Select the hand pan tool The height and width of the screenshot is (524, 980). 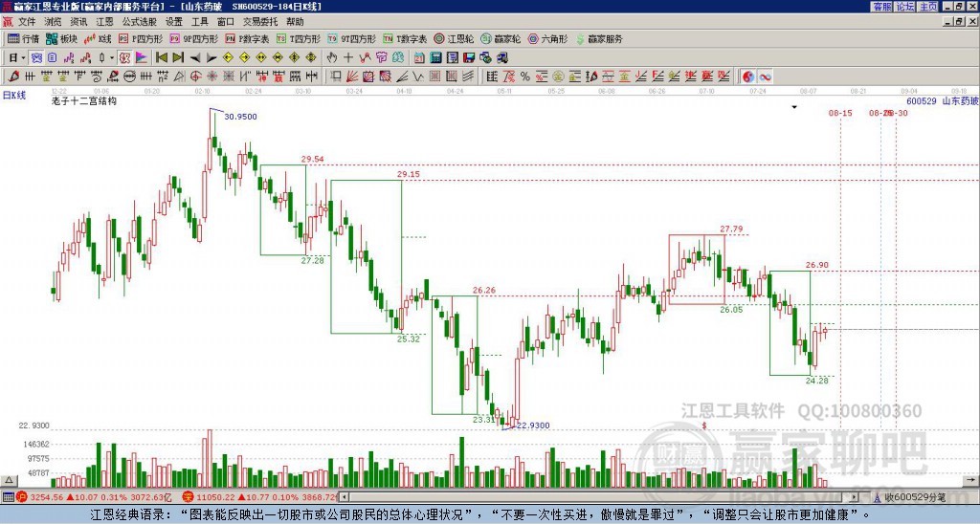click(x=332, y=57)
